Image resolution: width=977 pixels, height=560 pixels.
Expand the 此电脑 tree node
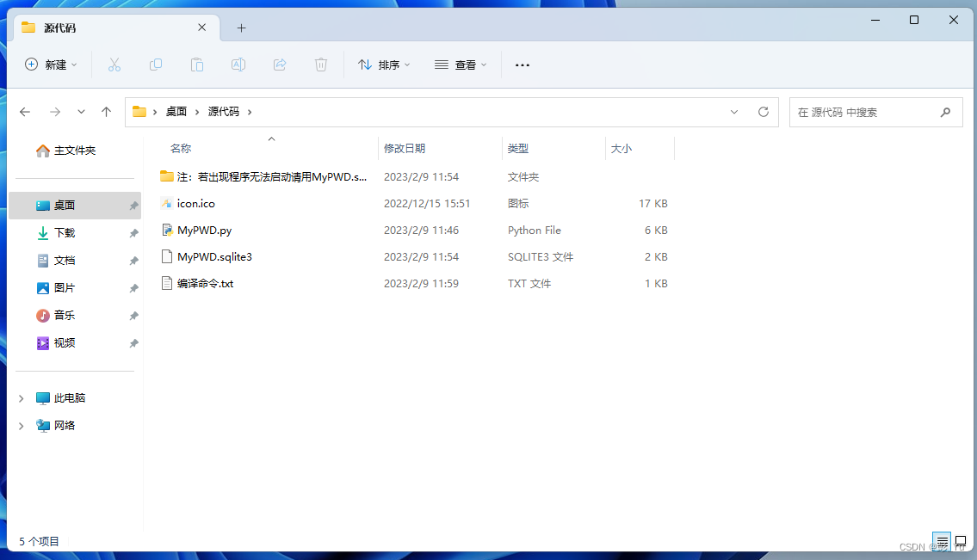[22, 398]
